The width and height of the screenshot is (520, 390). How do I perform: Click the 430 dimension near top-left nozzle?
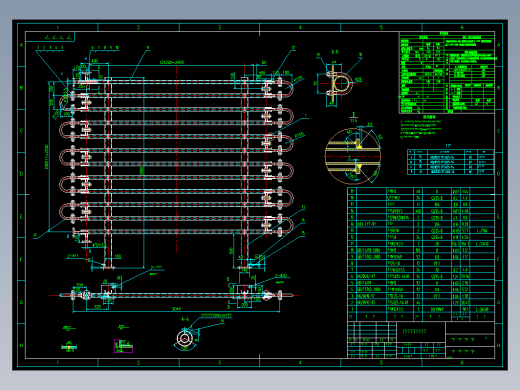[x=95, y=61]
